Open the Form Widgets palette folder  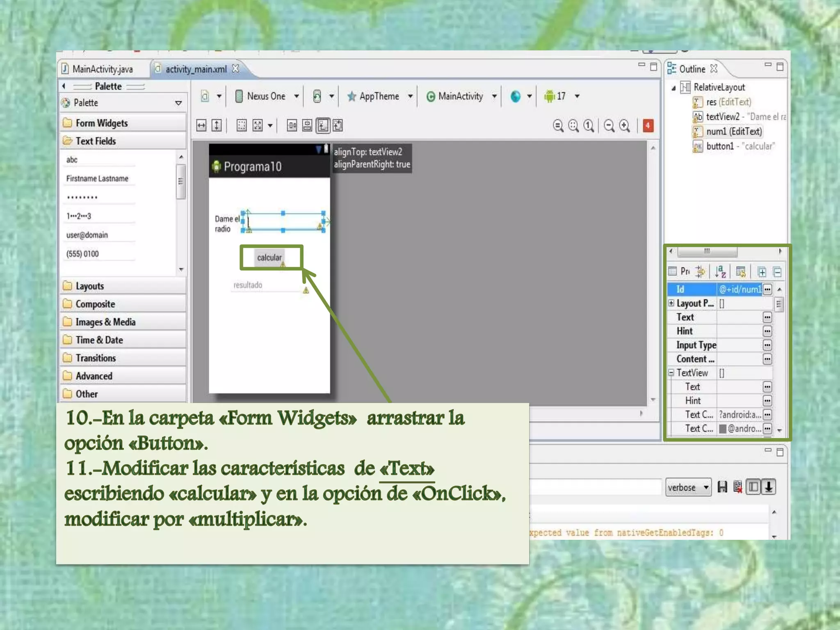[x=102, y=123]
